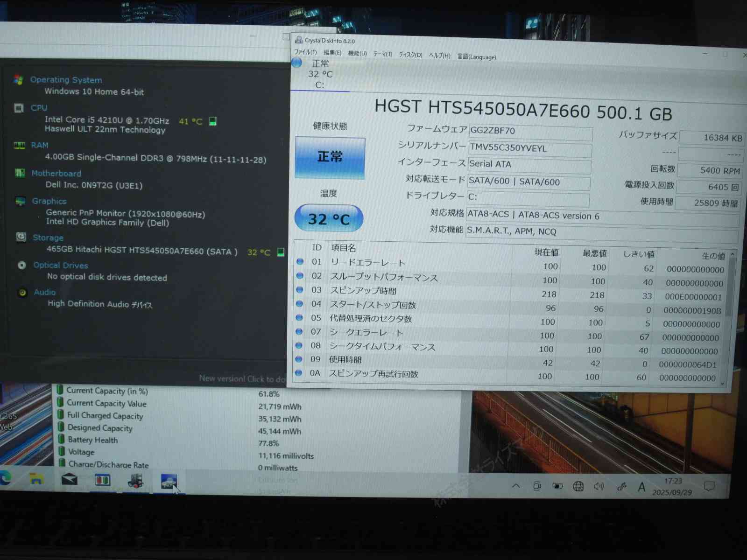Viewport: 747px width, 560px height.
Task: Click the 32 °C temperature button
Action: [x=329, y=218]
